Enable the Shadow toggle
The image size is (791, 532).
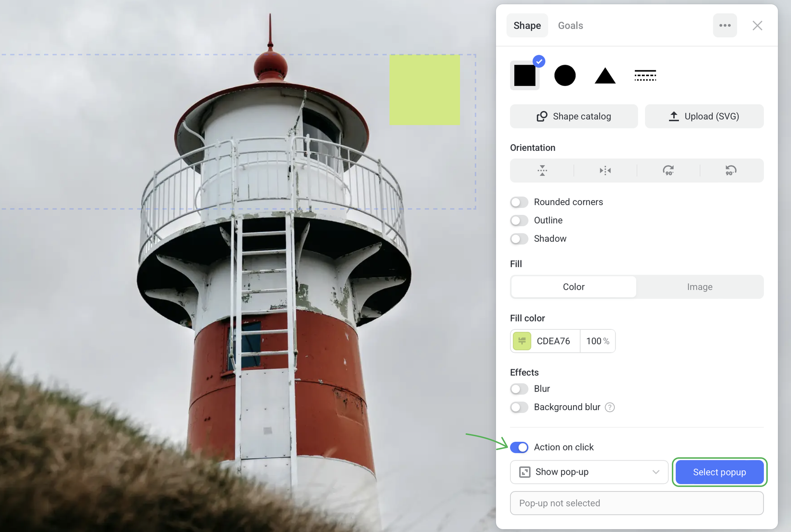click(519, 239)
